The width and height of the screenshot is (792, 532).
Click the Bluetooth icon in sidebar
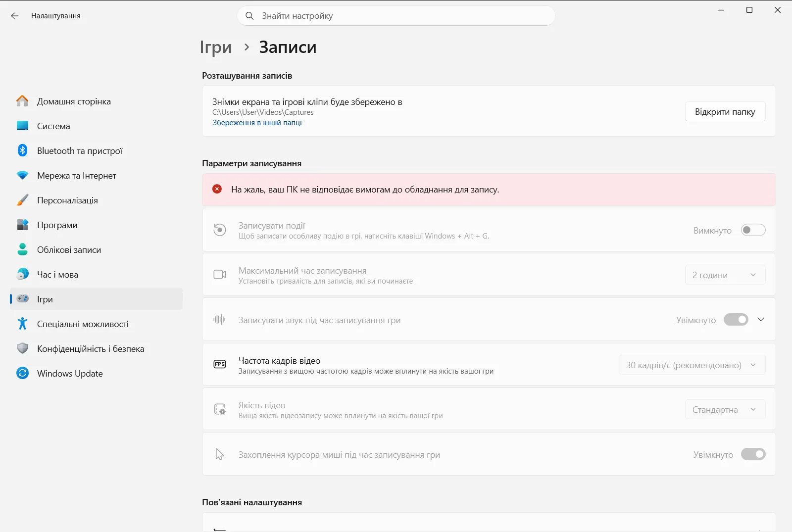22,150
